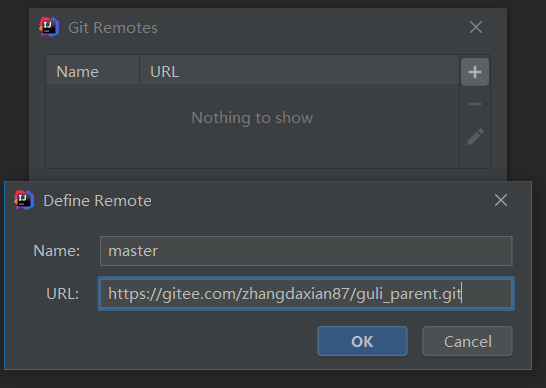
Task: Close the Define Remote dialog
Action: point(501,200)
